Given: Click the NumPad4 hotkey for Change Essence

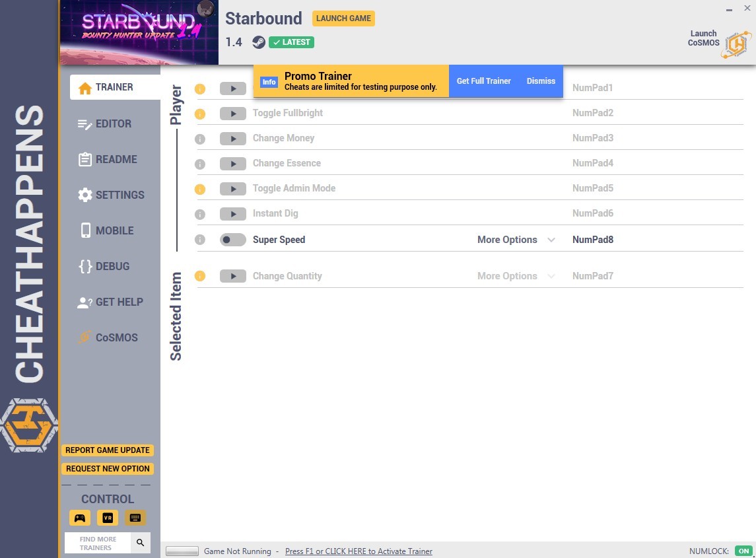Looking at the screenshot, I should (x=592, y=163).
